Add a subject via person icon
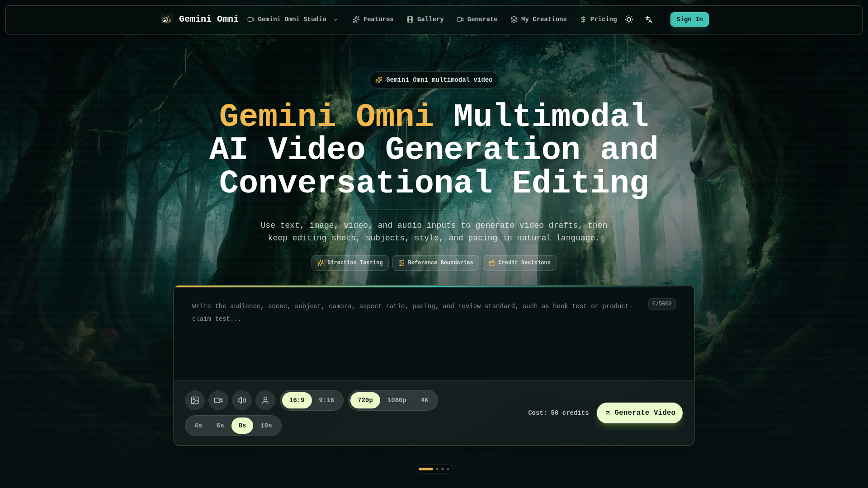 265,400
